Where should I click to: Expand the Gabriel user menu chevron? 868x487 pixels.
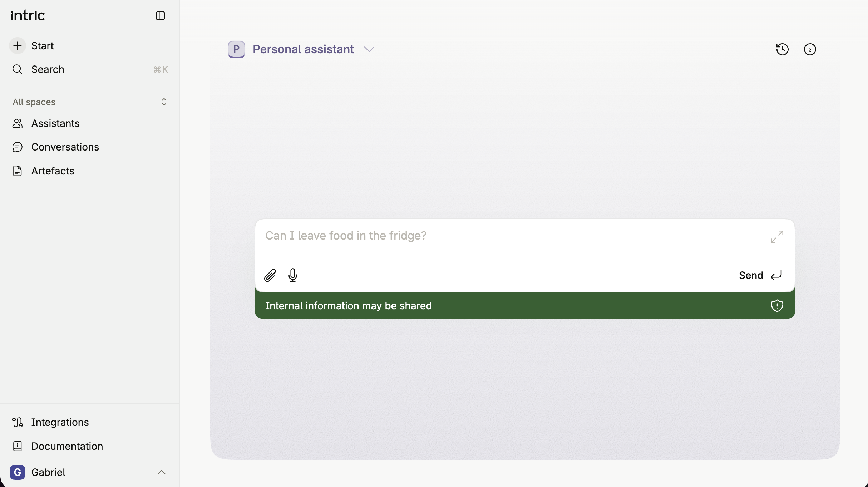coord(161,472)
